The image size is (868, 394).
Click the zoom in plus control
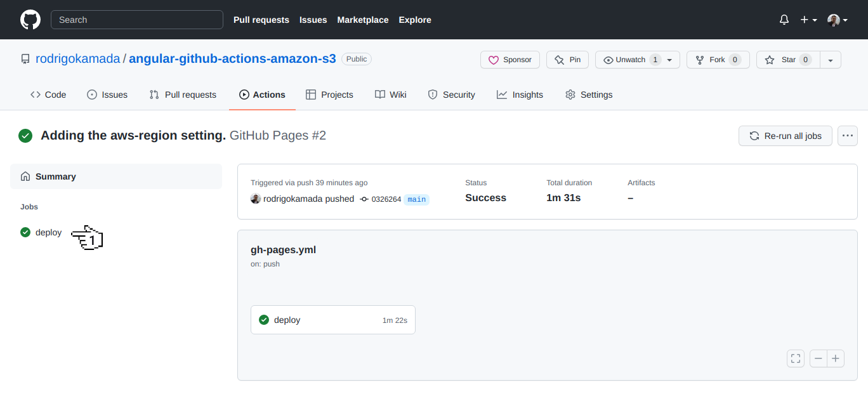click(x=835, y=358)
